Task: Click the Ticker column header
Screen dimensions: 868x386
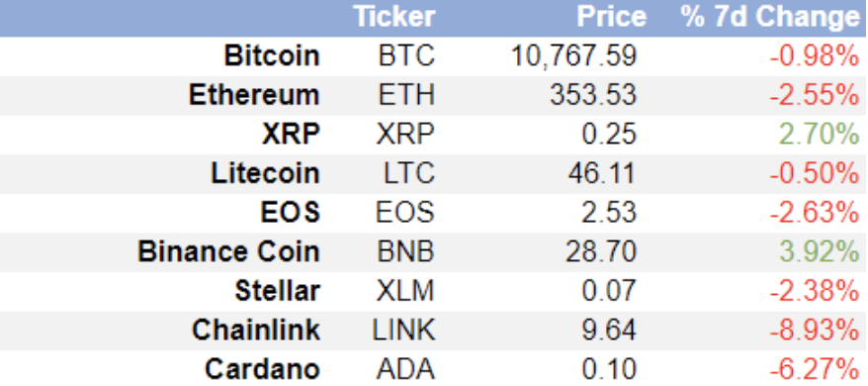Action: click(x=394, y=17)
